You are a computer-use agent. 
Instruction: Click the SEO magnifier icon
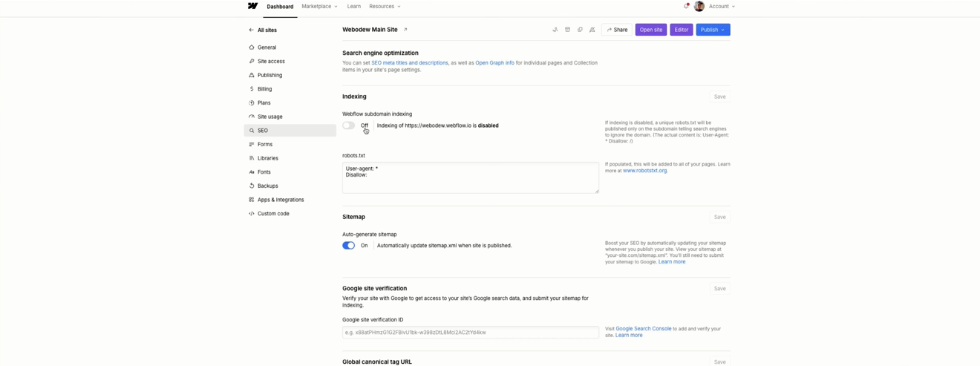[x=252, y=131]
